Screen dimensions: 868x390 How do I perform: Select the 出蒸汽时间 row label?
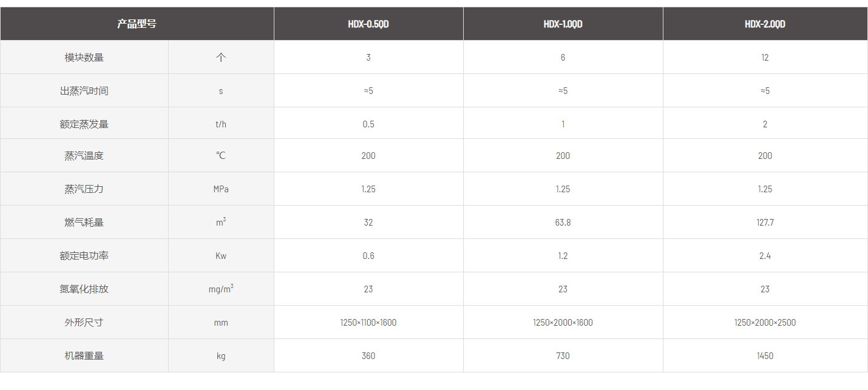tap(84, 91)
